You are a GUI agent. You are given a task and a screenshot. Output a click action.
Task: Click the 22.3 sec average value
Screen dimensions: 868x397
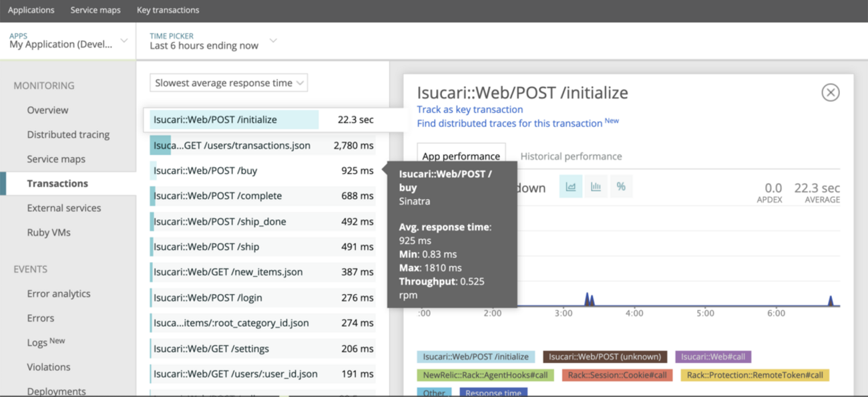[817, 188]
